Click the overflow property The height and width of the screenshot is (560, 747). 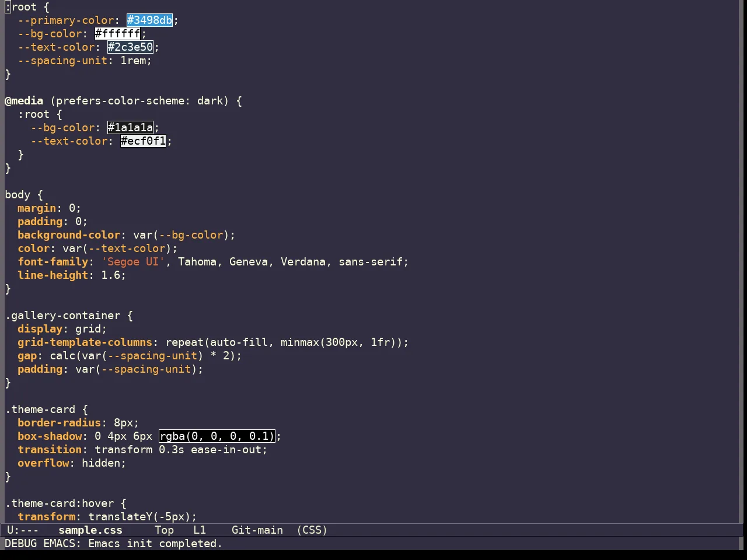(x=43, y=463)
